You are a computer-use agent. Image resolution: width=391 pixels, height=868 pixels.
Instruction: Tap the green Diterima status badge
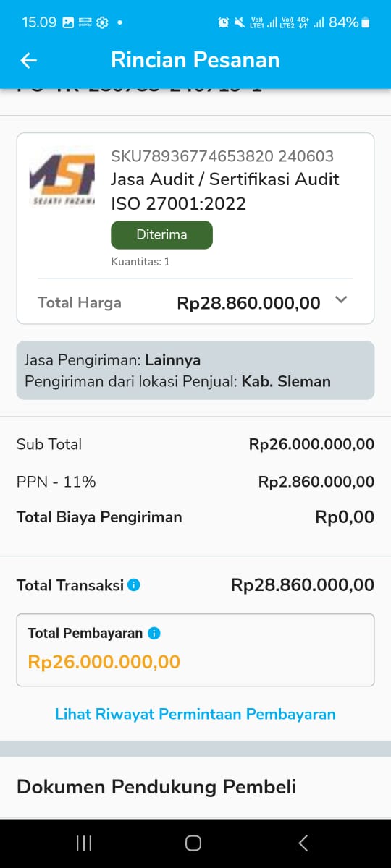coord(161,234)
